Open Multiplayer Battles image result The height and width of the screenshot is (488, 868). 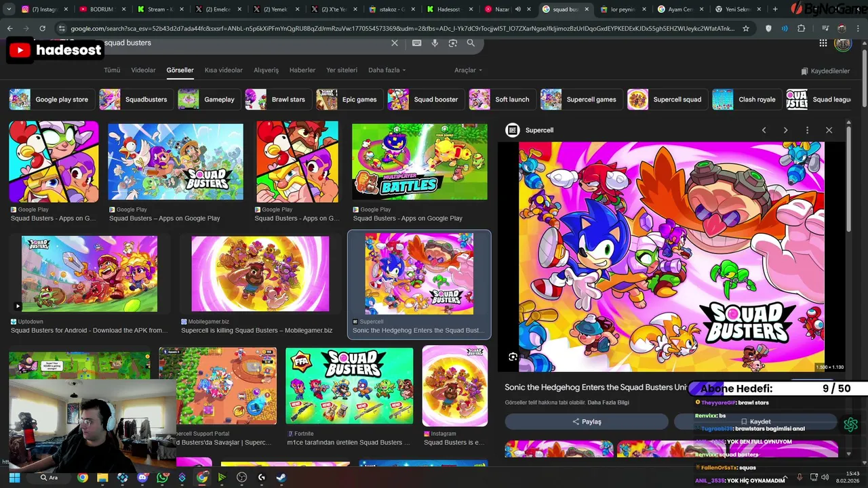[x=419, y=161]
